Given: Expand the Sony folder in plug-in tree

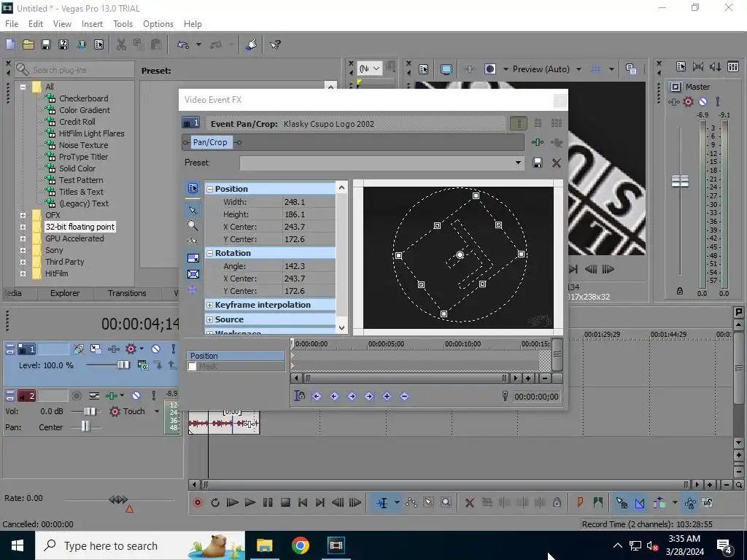Looking at the screenshot, I should coord(23,251).
